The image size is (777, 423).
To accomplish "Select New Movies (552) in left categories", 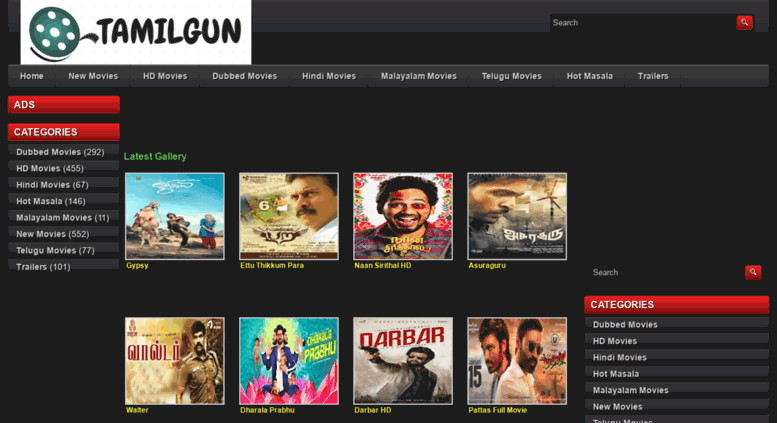I will click(63, 234).
